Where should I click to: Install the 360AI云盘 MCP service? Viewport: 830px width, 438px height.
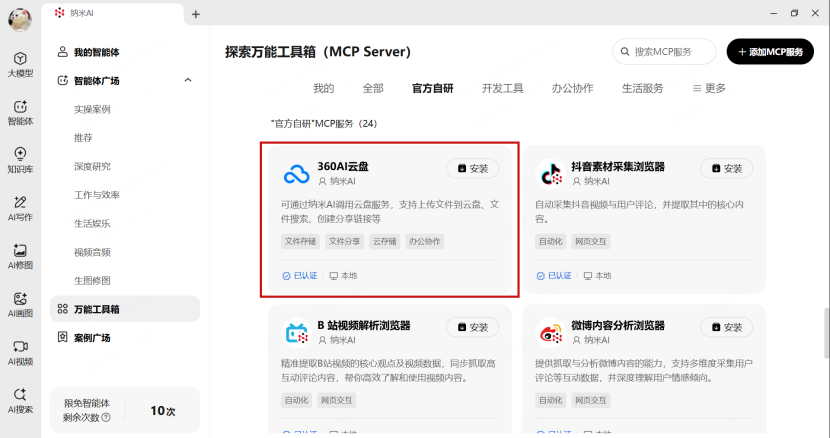tap(472, 168)
